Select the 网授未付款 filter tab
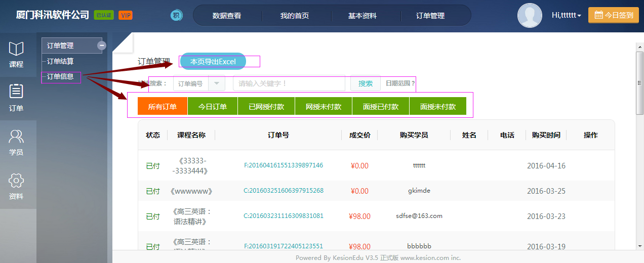 pyautogui.click(x=323, y=107)
